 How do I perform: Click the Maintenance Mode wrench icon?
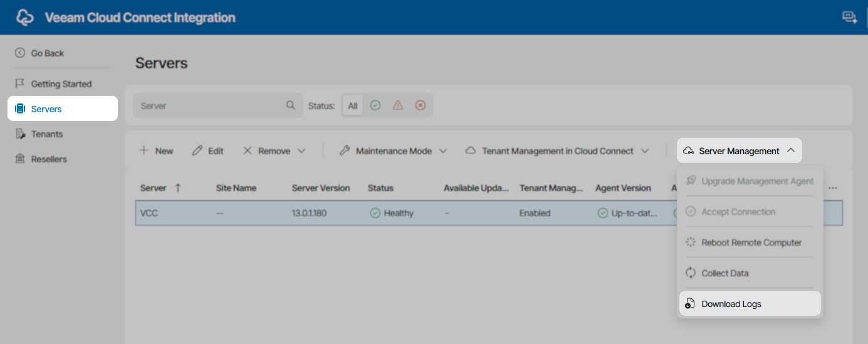click(x=344, y=151)
